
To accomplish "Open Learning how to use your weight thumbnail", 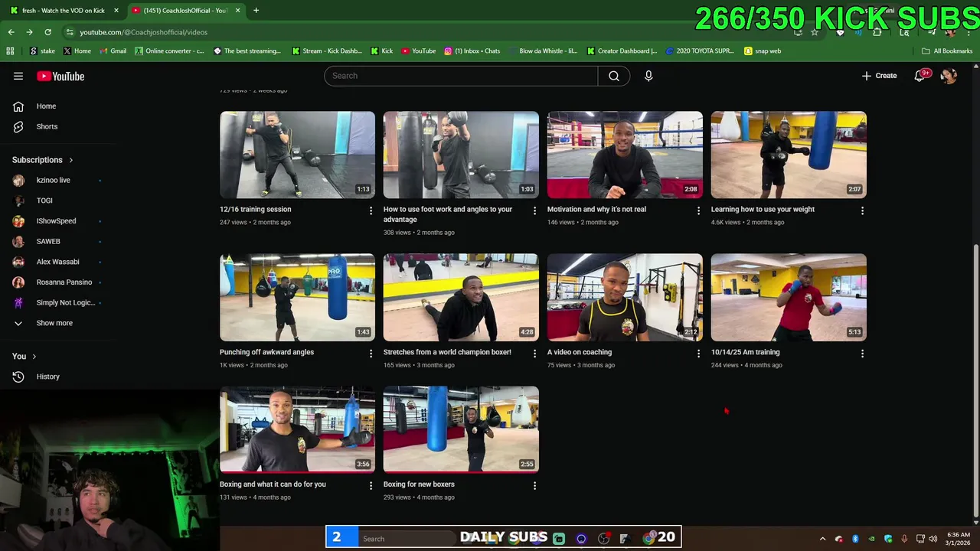I will pyautogui.click(x=789, y=155).
